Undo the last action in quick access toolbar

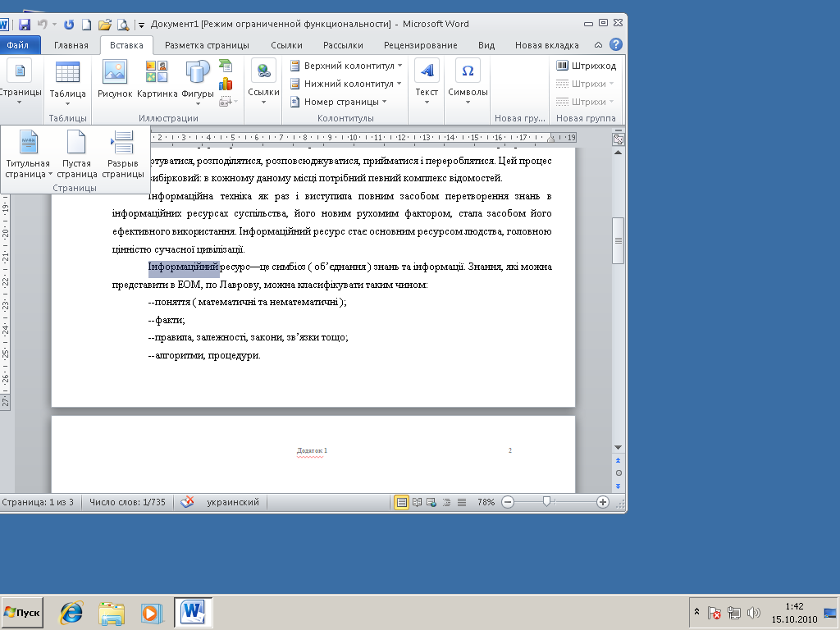(x=43, y=24)
